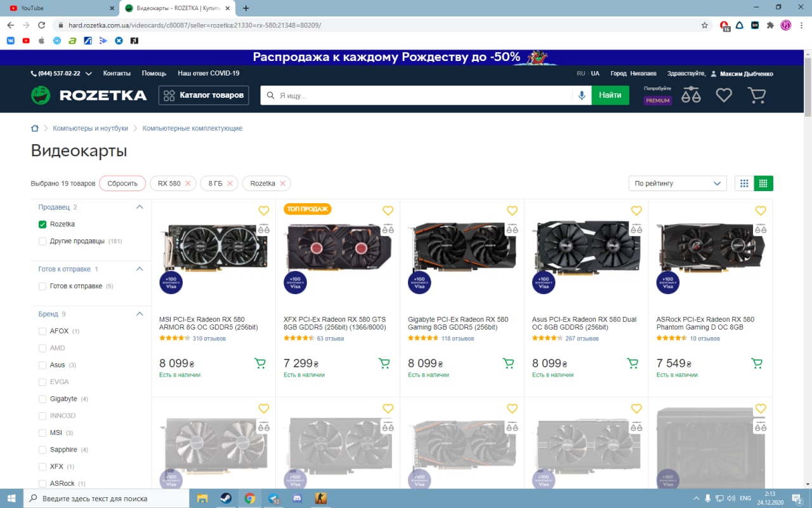Screen dimensions: 812x508
Task: Switch site language to UA
Action: [x=595, y=74]
